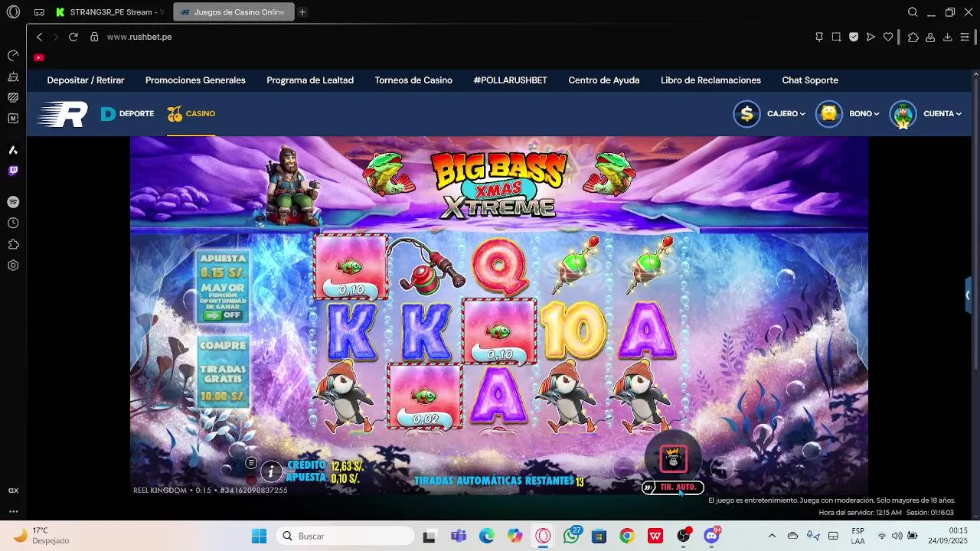
Task: Click the Rushbet logo
Action: (x=64, y=114)
